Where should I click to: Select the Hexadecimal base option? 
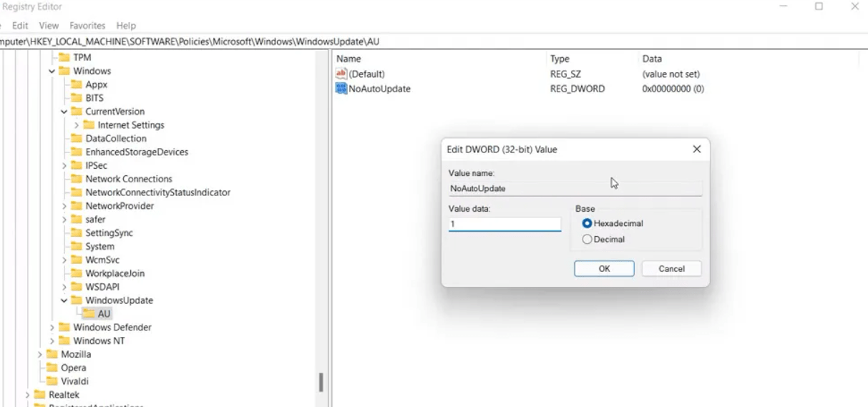pyautogui.click(x=587, y=224)
